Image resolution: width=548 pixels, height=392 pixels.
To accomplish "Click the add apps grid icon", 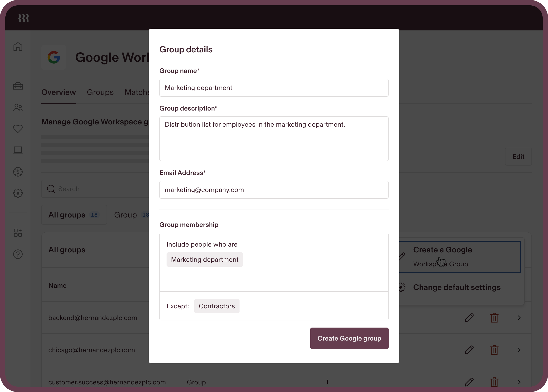I will [18, 233].
